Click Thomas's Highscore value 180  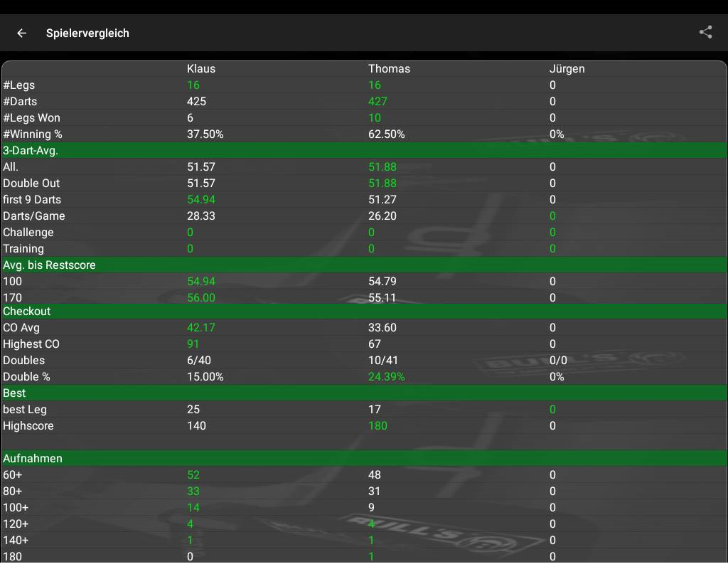[x=378, y=426]
